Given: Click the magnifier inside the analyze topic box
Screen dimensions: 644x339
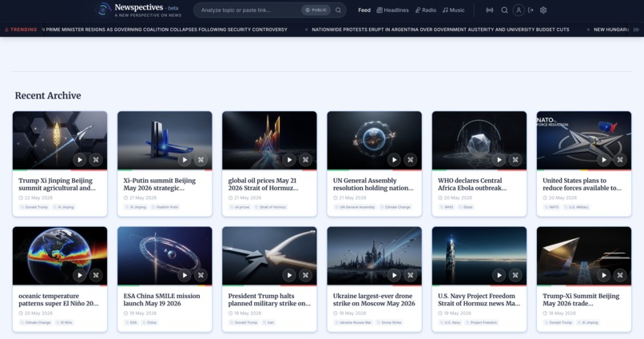Looking at the screenshot, I should tap(338, 10).
